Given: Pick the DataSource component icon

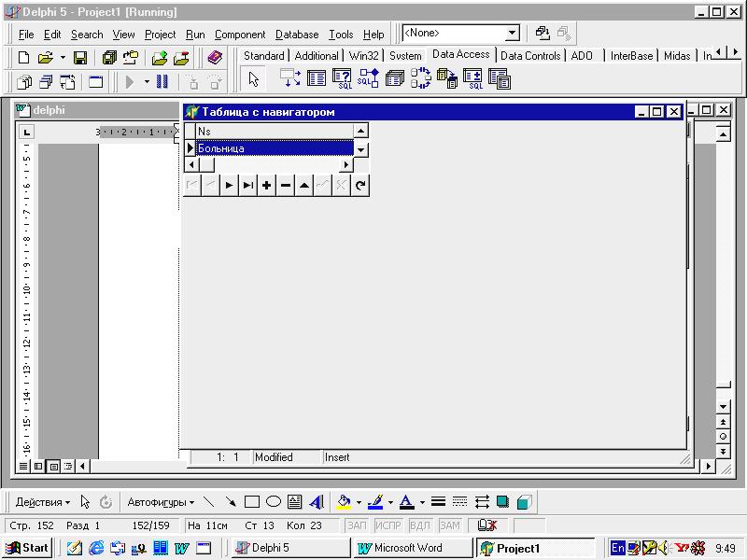Looking at the screenshot, I should pos(290,78).
